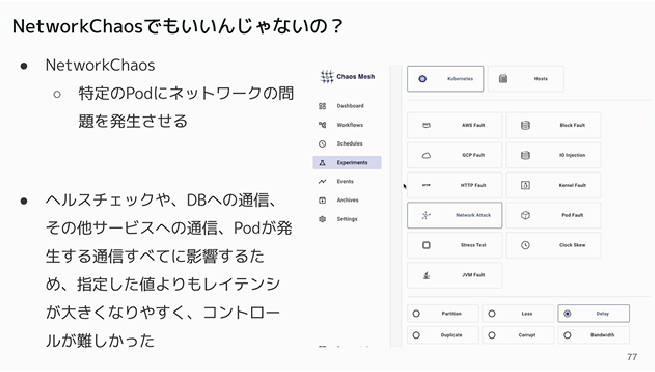The width and height of the screenshot is (655, 372).
Task: Choose the HTTP Fault icon
Action: [x=426, y=185]
